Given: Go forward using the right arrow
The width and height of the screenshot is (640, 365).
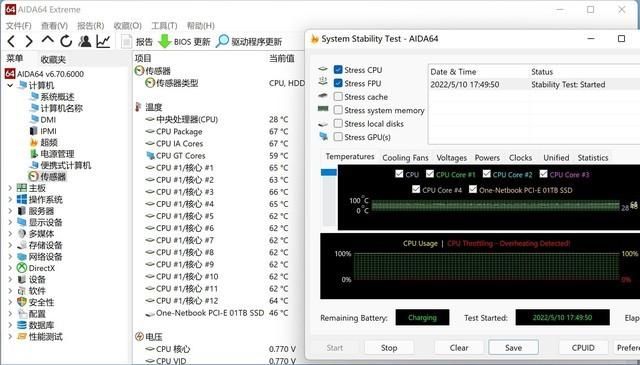Looking at the screenshot, I should [29, 41].
